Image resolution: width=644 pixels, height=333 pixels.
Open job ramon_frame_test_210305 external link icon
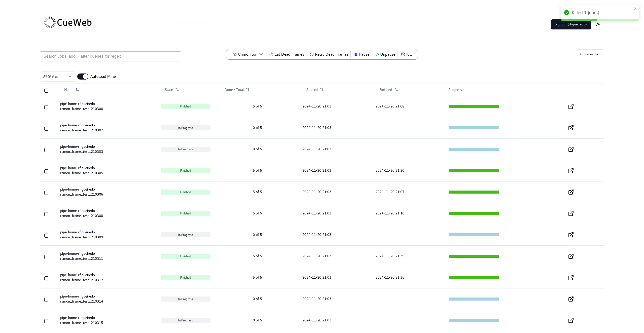pos(571,171)
